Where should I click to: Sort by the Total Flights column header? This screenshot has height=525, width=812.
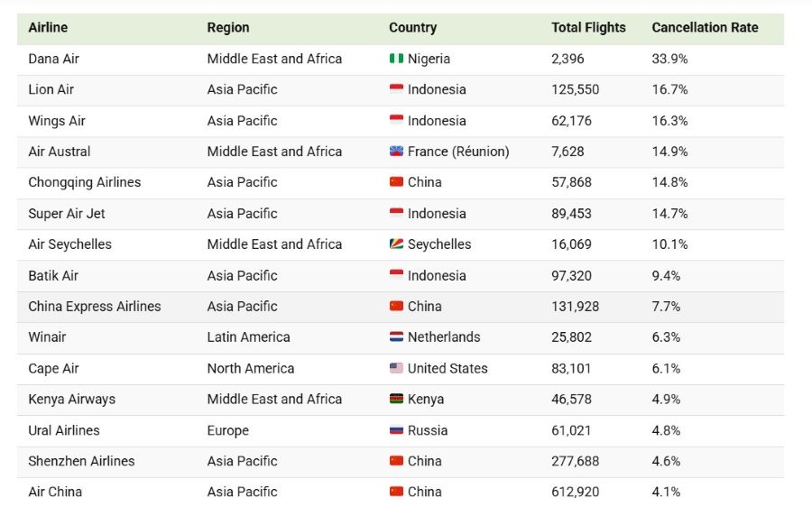[588, 27]
